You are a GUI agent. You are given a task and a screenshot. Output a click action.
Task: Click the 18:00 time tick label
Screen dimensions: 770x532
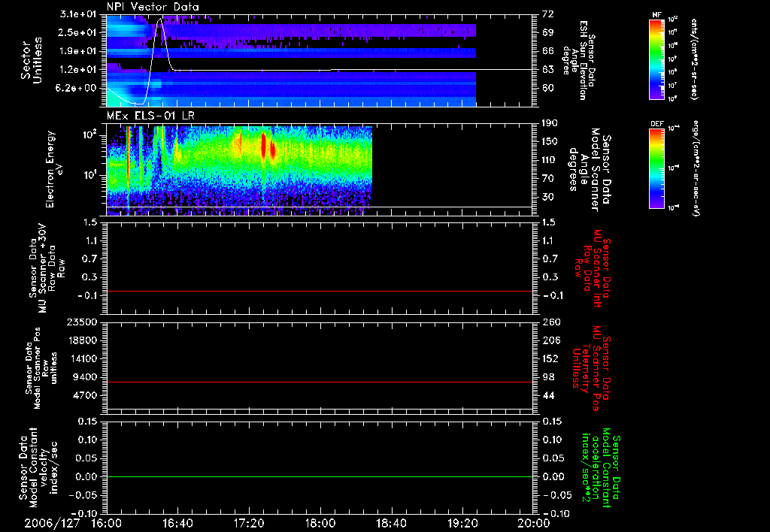320,523
